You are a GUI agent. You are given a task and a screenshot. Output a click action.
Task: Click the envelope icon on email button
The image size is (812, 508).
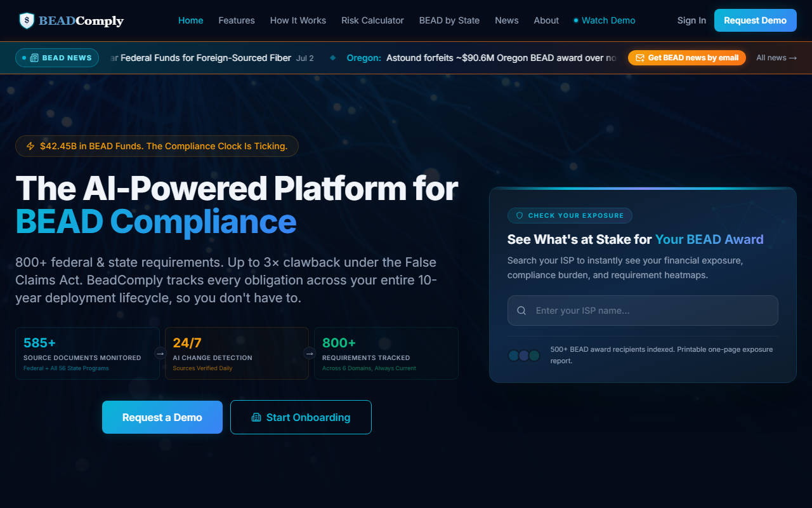[x=640, y=58]
